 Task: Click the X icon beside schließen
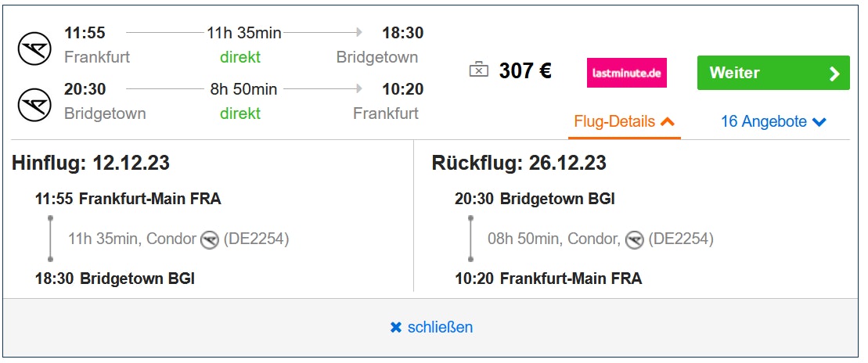396,327
